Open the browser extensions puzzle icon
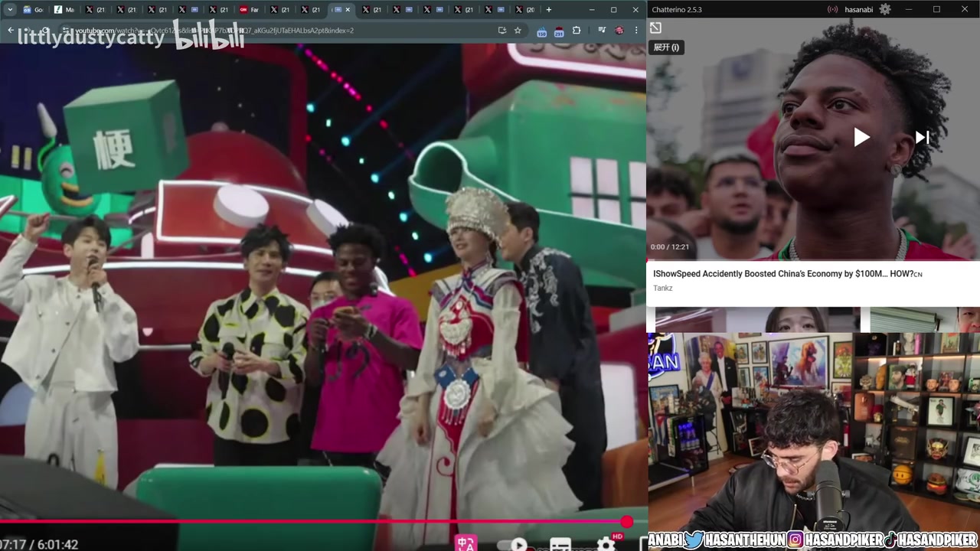Viewport: 980px width, 551px height. (x=577, y=31)
